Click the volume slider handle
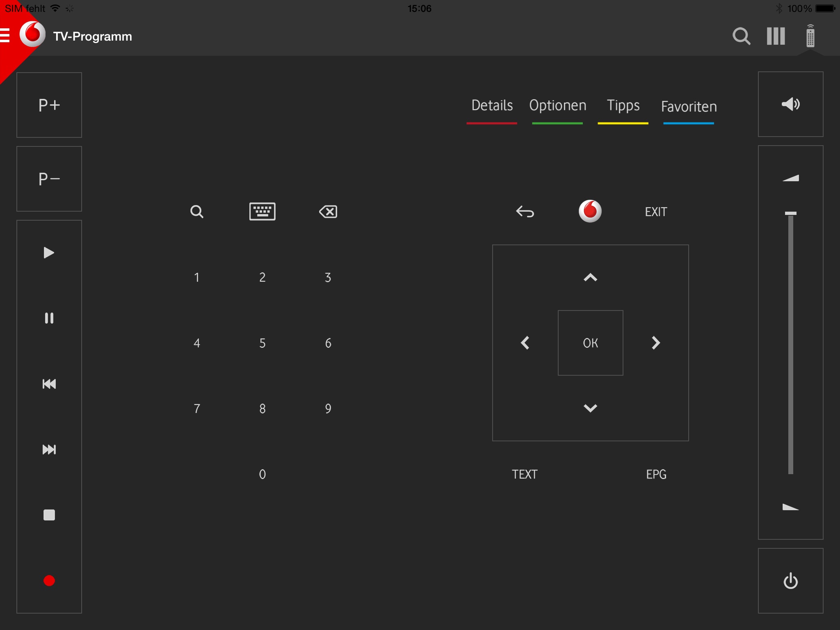Viewport: 840px width, 630px height. (791, 213)
